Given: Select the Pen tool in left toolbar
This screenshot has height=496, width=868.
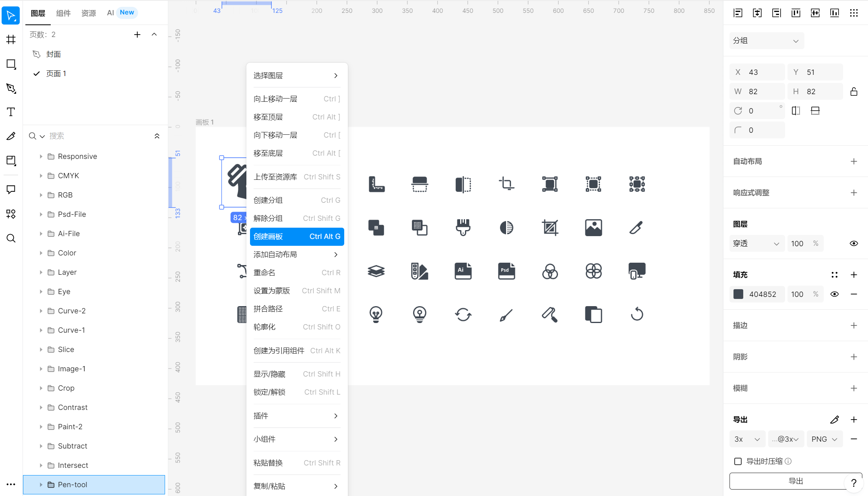Looking at the screenshot, I should coord(11,88).
